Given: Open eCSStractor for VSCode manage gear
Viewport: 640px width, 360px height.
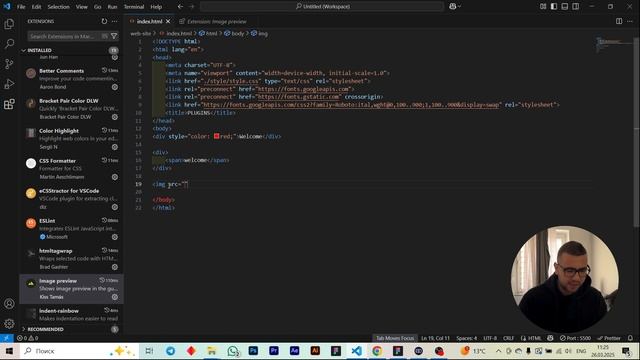Looking at the screenshot, I should click(x=115, y=207).
